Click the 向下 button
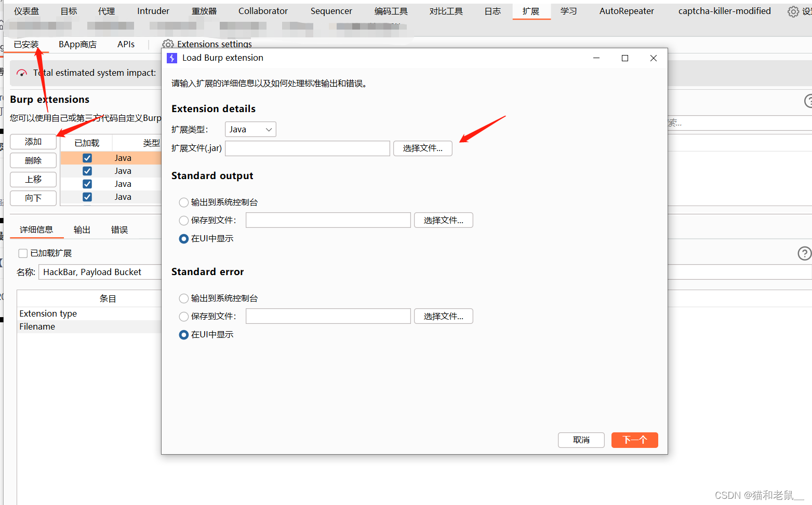The height and width of the screenshot is (505, 812). pos(33,198)
